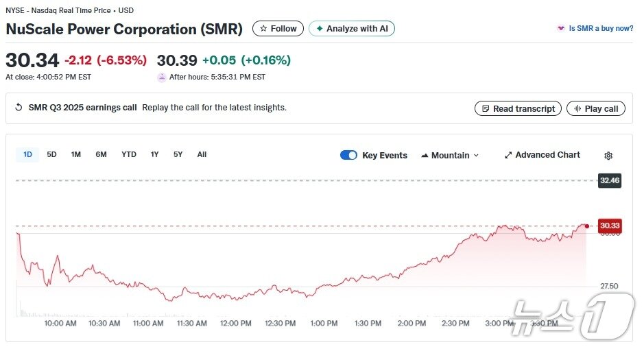Click the Follow star button

pos(278,29)
